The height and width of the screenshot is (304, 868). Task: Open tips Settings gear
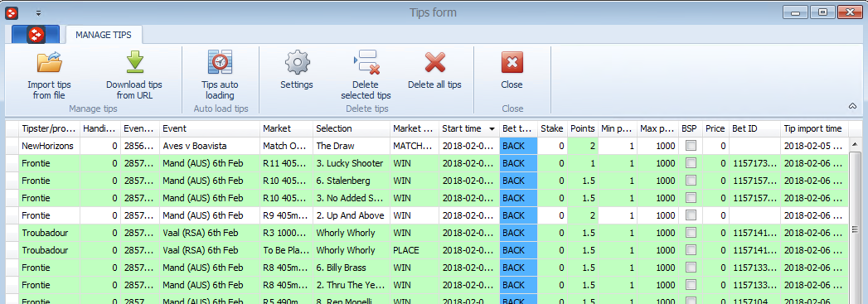point(297,70)
